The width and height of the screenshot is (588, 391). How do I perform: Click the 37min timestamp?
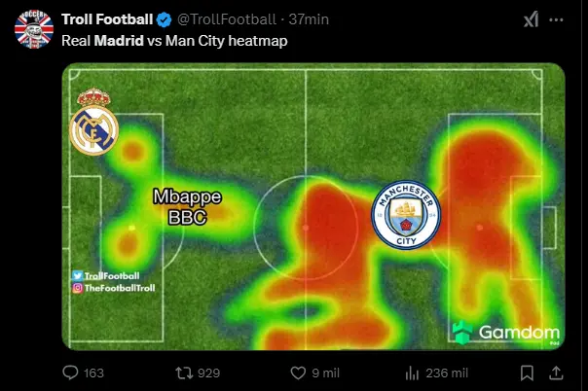click(309, 19)
